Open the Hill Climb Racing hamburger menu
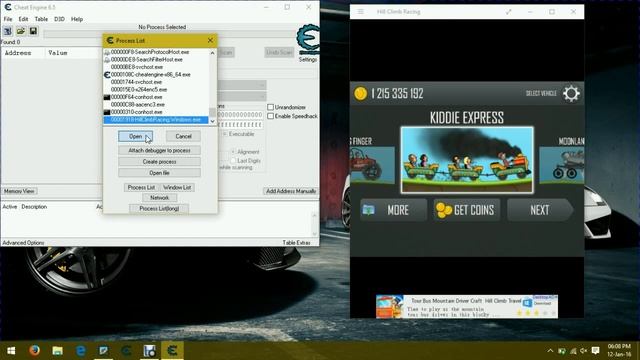The height and width of the screenshot is (360, 640). (361, 12)
